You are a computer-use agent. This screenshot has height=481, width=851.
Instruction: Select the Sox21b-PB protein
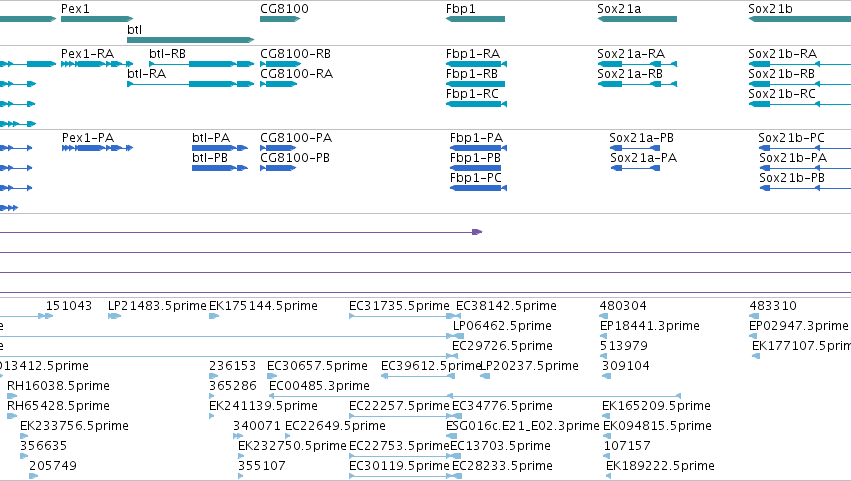click(x=792, y=178)
